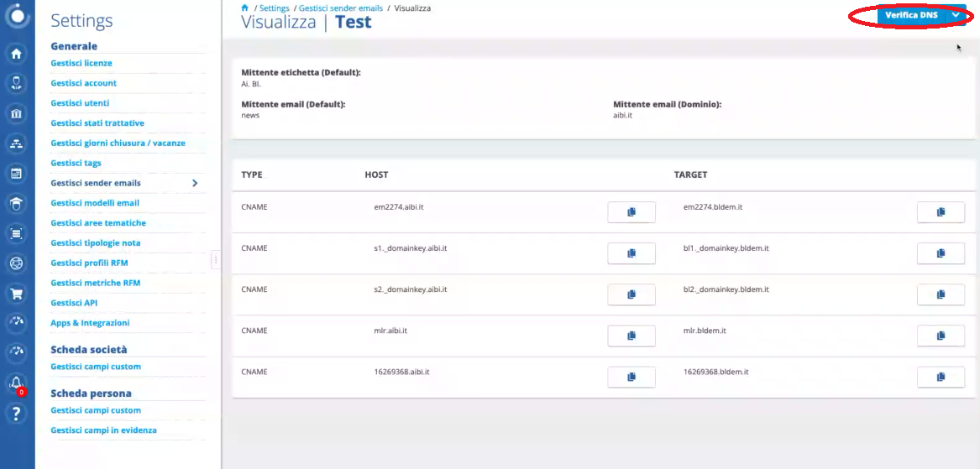This screenshot has height=469, width=980.
Task: Copy target mlr.bldem.it
Action: point(941,336)
